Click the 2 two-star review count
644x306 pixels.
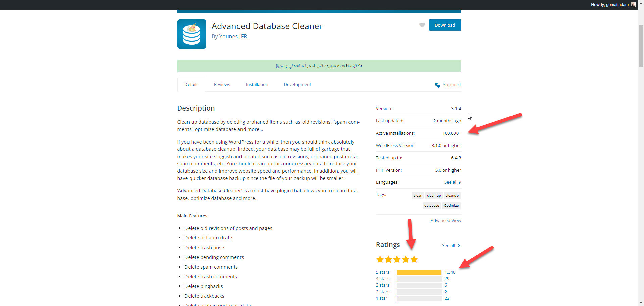(x=446, y=292)
